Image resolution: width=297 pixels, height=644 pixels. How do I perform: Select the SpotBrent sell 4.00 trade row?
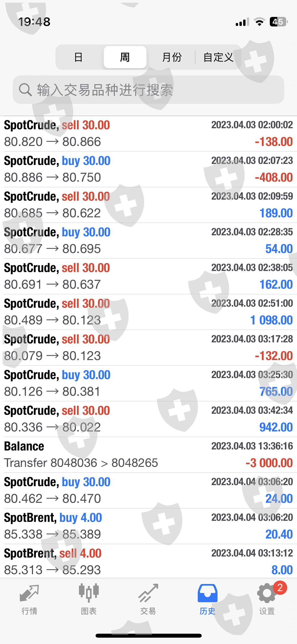(x=148, y=561)
